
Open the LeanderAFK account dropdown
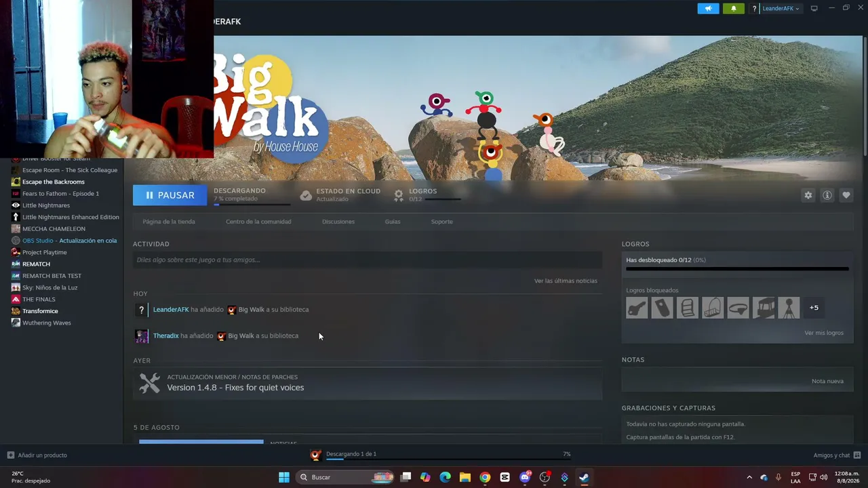click(x=781, y=8)
